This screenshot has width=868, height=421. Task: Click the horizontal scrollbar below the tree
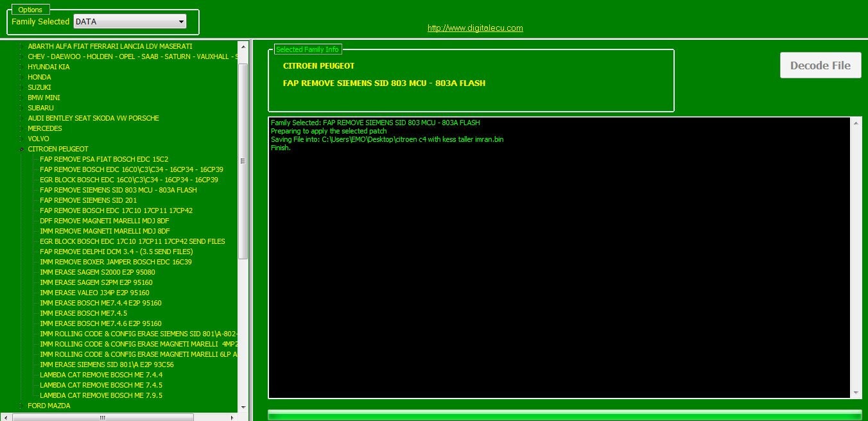coord(103,417)
